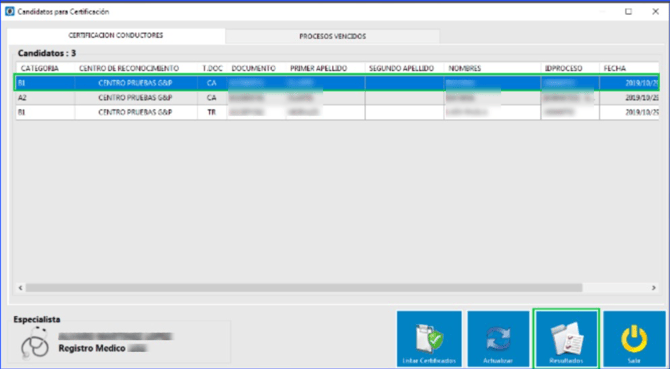Click the horizontal scrollbar right arrow
670x369 pixels.
654,288
